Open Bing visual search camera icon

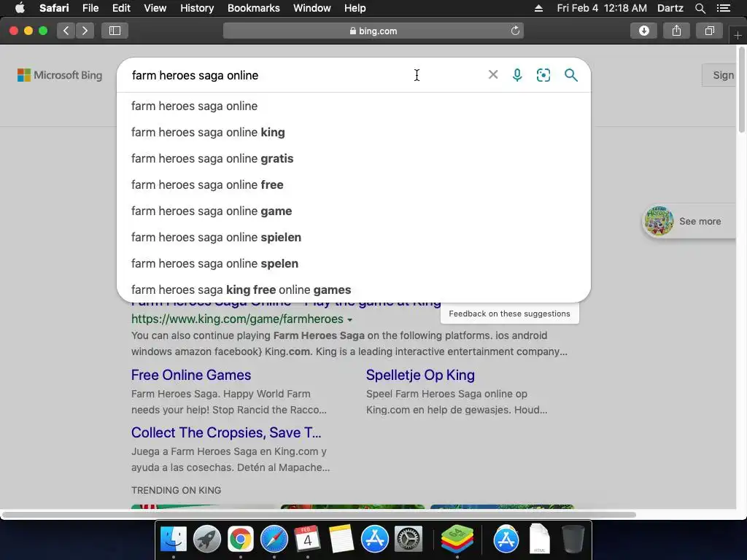click(x=543, y=75)
